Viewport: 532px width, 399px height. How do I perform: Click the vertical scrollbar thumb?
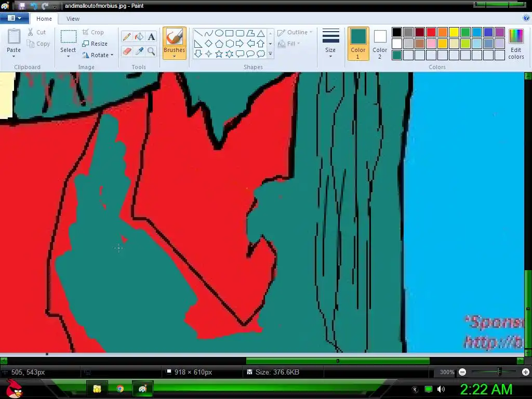[528, 309]
